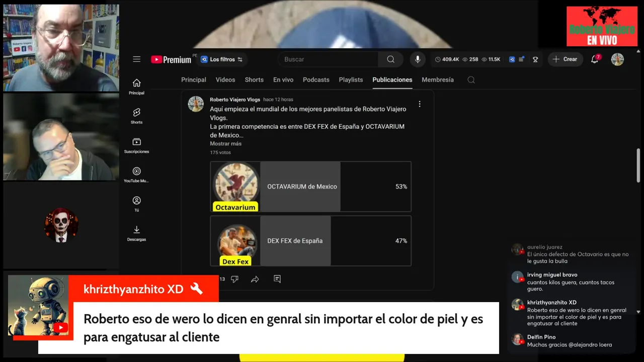Open post three-dot options menu
Image resolution: width=644 pixels, height=362 pixels.
420,104
